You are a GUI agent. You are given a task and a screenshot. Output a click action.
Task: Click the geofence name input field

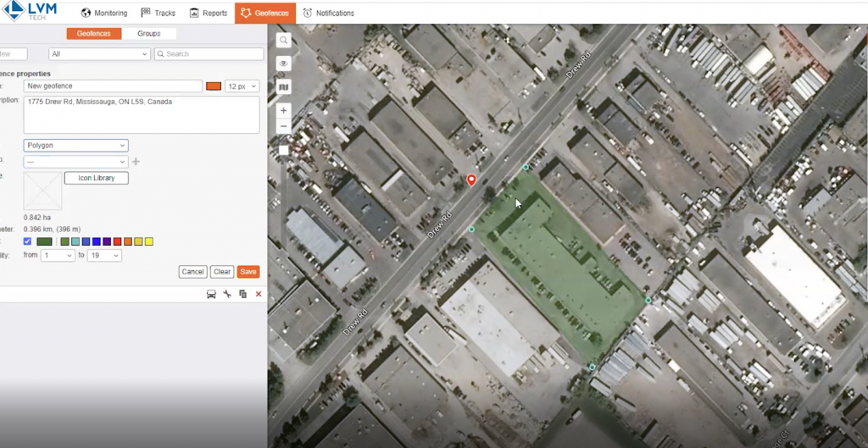(112, 86)
